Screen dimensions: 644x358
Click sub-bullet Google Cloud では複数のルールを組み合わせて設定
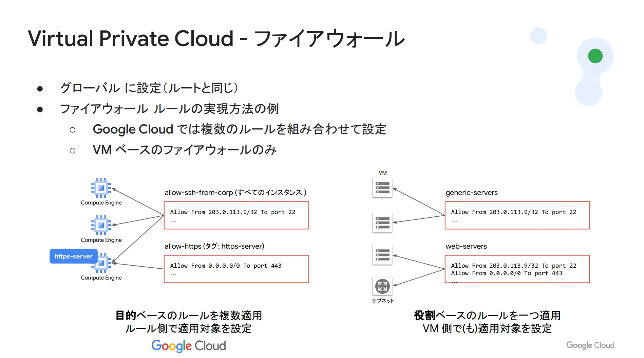tap(240, 129)
